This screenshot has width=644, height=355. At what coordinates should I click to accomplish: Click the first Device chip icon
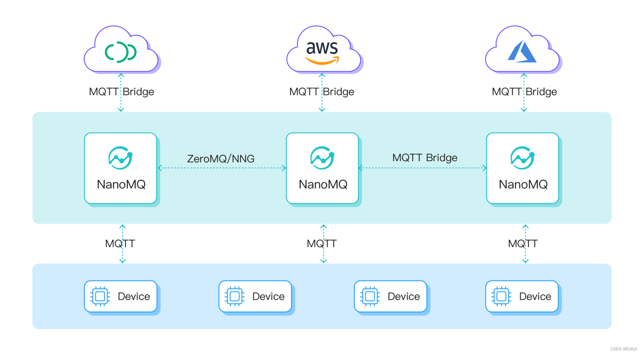pyautogui.click(x=100, y=297)
